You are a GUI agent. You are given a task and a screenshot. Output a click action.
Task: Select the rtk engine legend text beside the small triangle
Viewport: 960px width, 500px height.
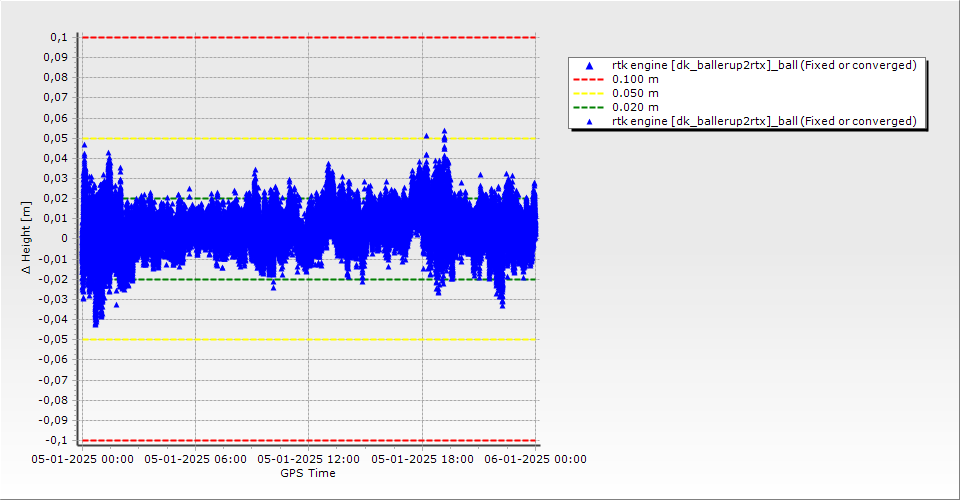(764, 121)
